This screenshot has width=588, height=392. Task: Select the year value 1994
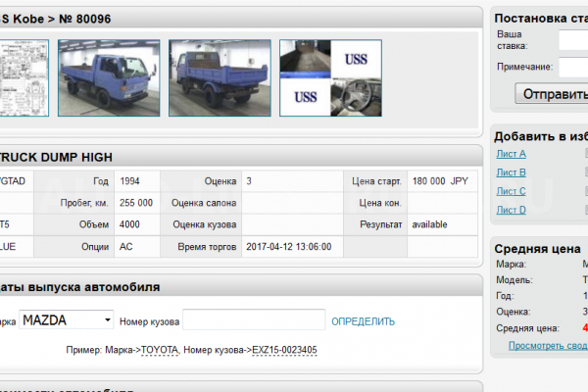pos(129,181)
